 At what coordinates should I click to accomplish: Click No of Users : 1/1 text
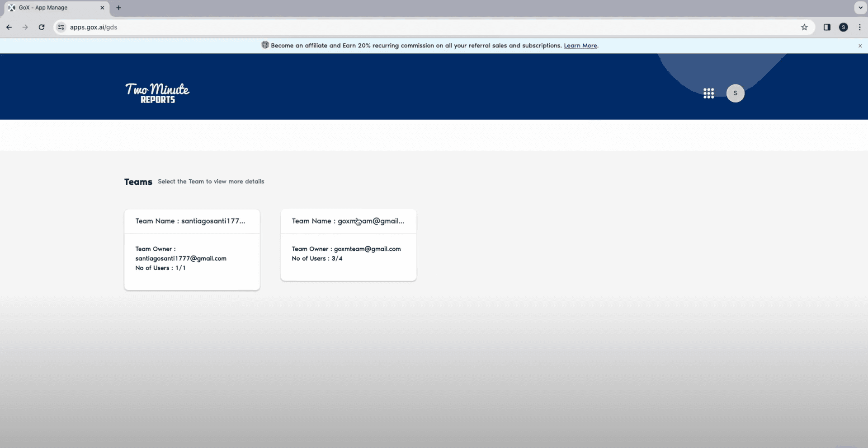pos(160,268)
